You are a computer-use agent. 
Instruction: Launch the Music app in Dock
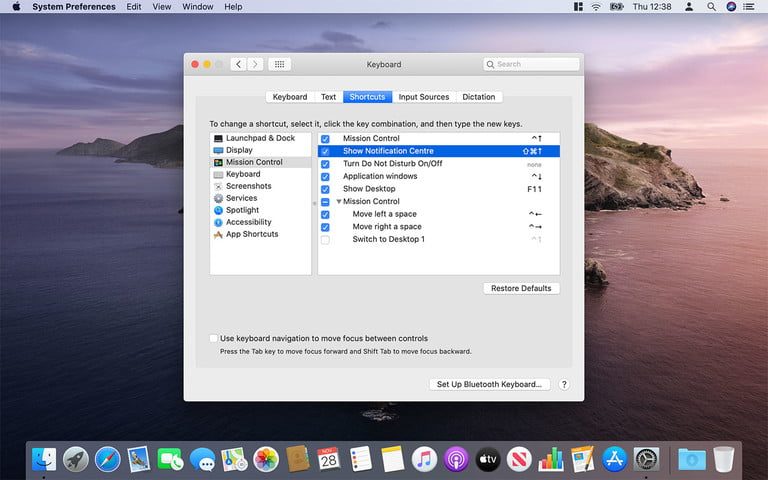point(424,459)
